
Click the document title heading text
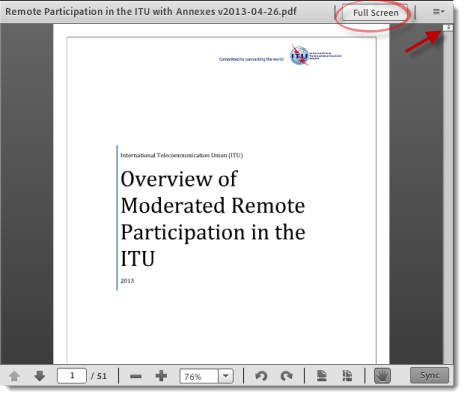coord(213,219)
